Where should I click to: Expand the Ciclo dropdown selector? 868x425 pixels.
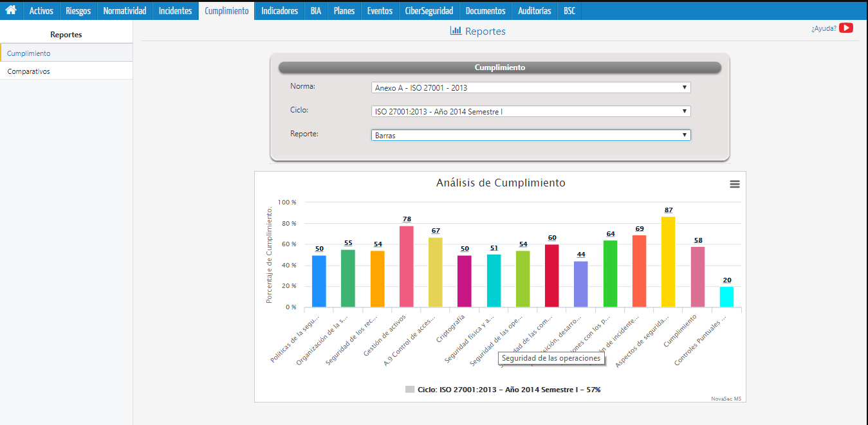531,112
